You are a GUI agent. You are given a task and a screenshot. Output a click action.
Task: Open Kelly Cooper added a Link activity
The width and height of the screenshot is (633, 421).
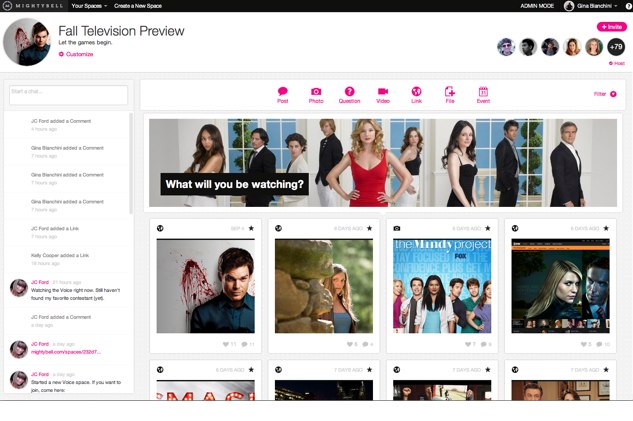click(x=60, y=256)
